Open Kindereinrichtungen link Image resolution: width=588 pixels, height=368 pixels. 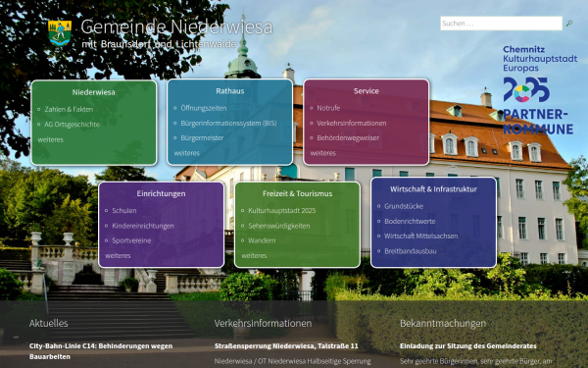(x=143, y=226)
